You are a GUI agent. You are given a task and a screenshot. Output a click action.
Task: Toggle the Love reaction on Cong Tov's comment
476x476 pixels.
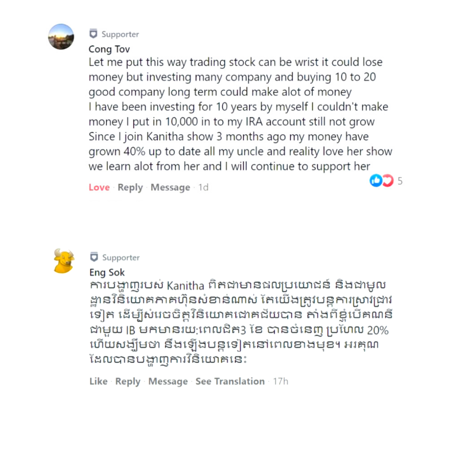pos(99,187)
